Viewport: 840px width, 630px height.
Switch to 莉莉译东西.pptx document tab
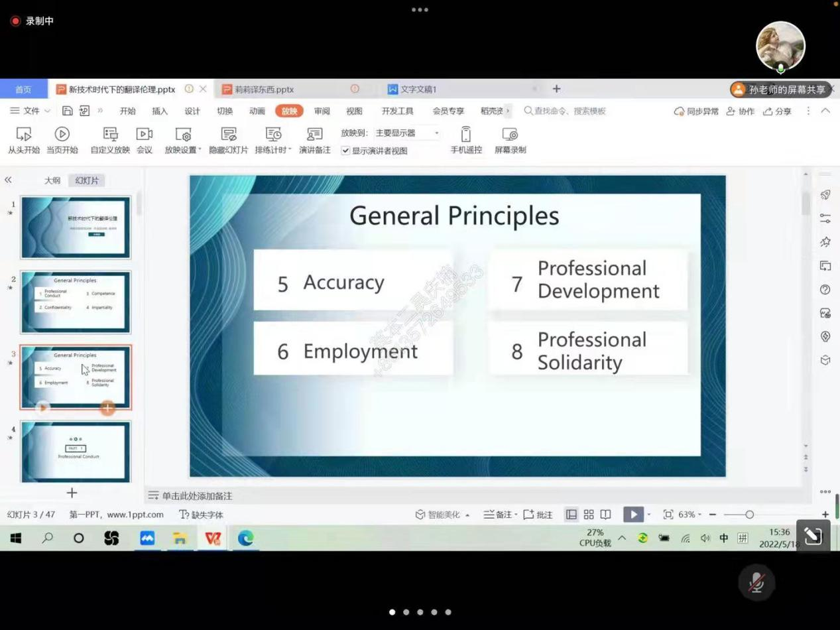coord(264,90)
